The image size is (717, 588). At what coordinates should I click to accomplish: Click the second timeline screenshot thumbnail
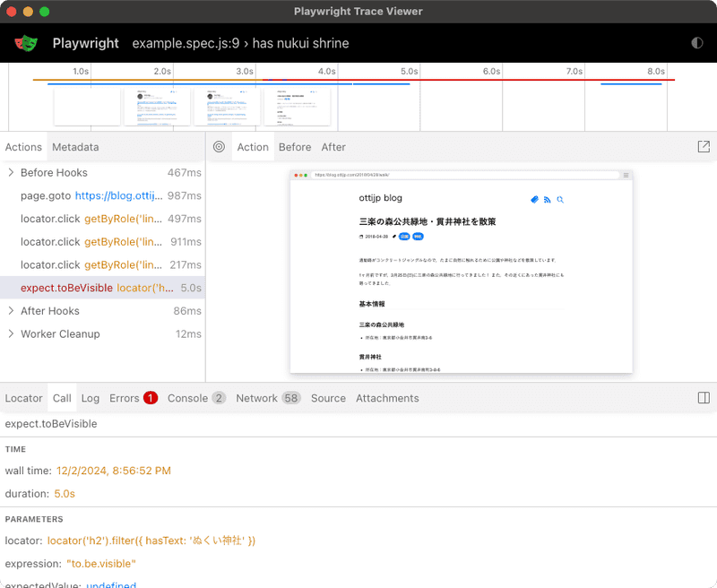pyautogui.click(x=158, y=107)
